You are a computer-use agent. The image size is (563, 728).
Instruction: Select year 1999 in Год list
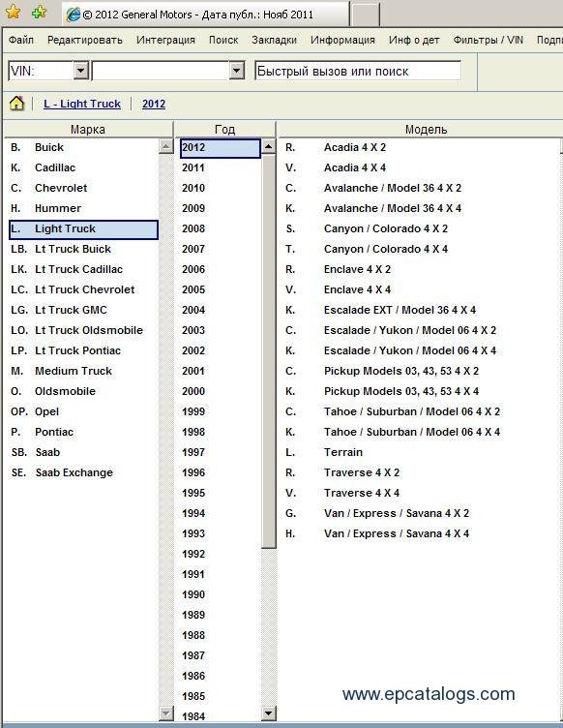point(193,411)
